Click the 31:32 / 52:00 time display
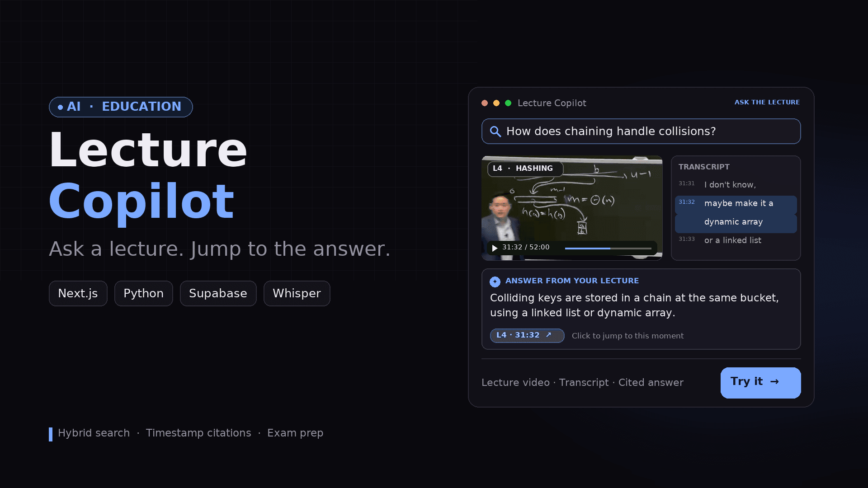The width and height of the screenshot is (868, 488). 525,247
